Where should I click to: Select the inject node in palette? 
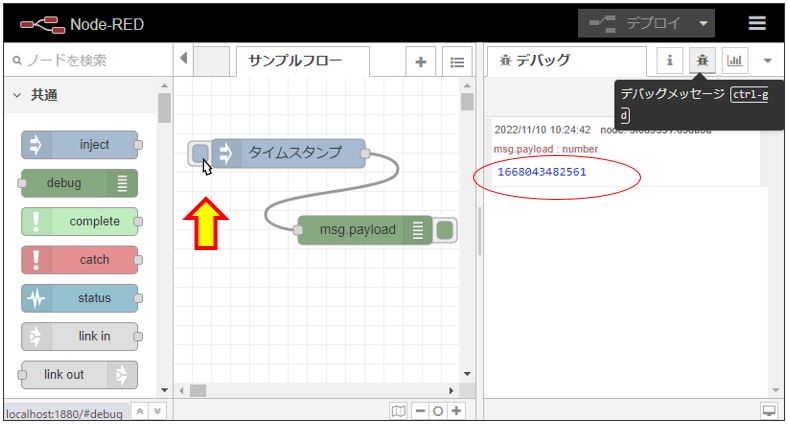tap(80, 145)
